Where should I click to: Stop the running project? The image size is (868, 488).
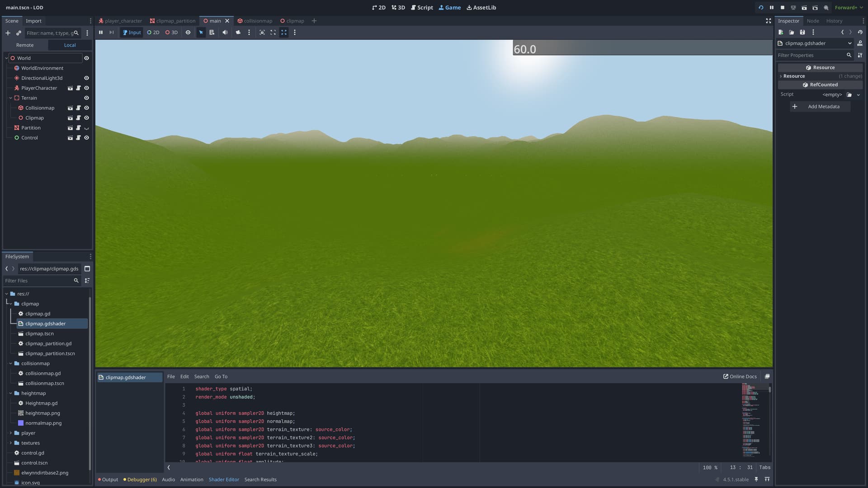point(783,8)
